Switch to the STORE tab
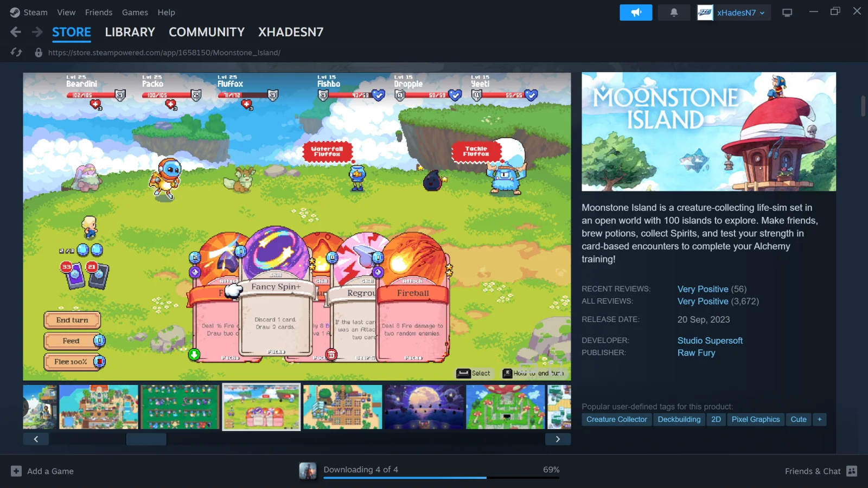The image size is (868, 488). tap(72, 32)
